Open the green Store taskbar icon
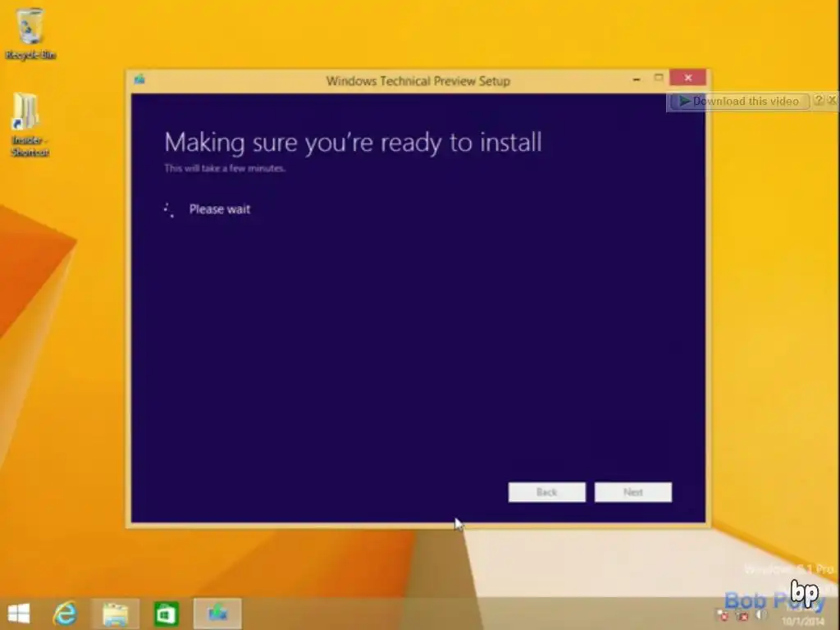This screenshot has height=630, width=840. (x=166, y=614)
